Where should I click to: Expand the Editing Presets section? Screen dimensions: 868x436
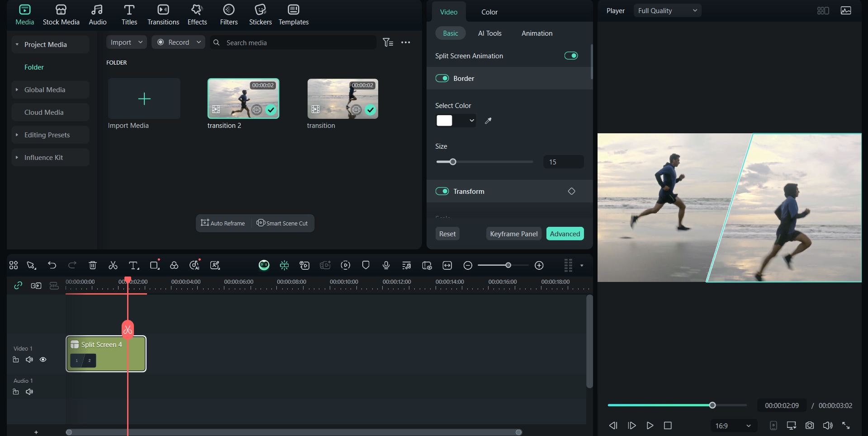17,135
